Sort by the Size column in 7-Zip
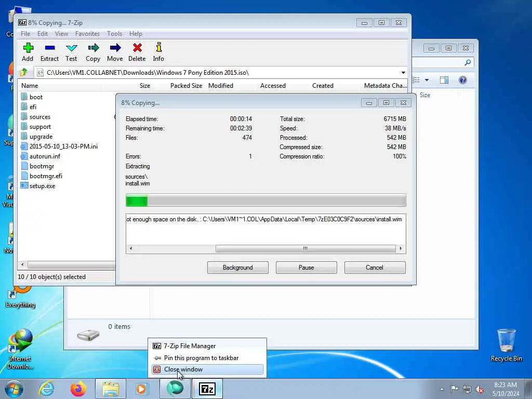532x399 pixels. (145, 86)
